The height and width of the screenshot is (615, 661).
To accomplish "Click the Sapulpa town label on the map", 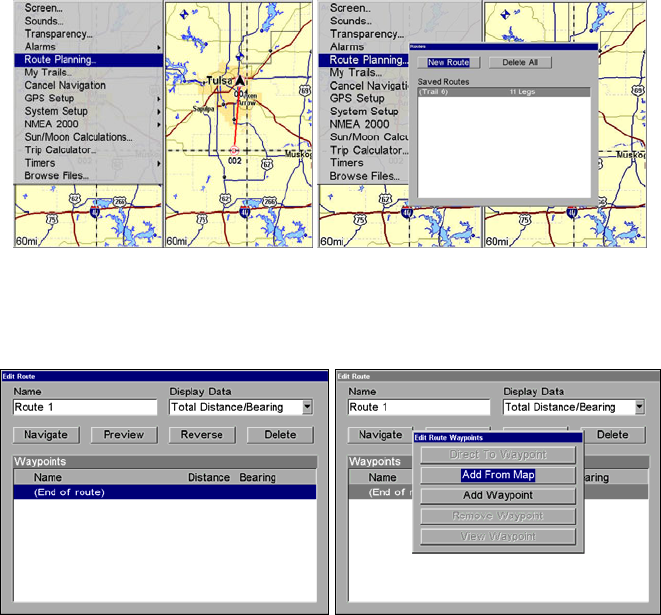I will pos(203,109).
